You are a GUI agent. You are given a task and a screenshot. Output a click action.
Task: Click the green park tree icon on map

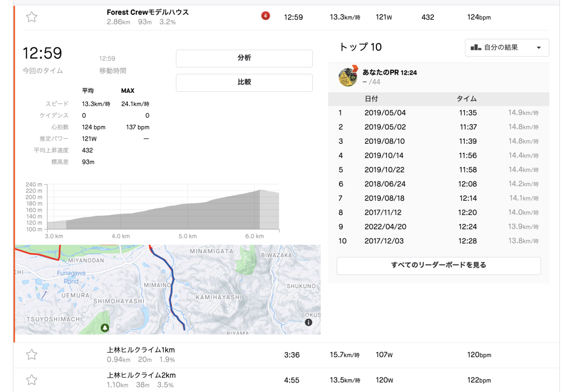pyautogui.click(x=104, y=328)
